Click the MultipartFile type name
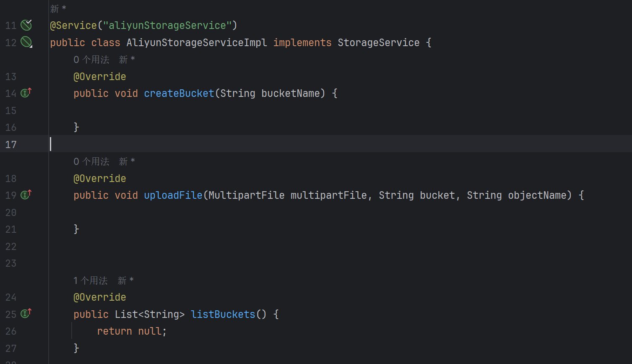The width and height of the screenshot is (632, 364). point(247,195)
